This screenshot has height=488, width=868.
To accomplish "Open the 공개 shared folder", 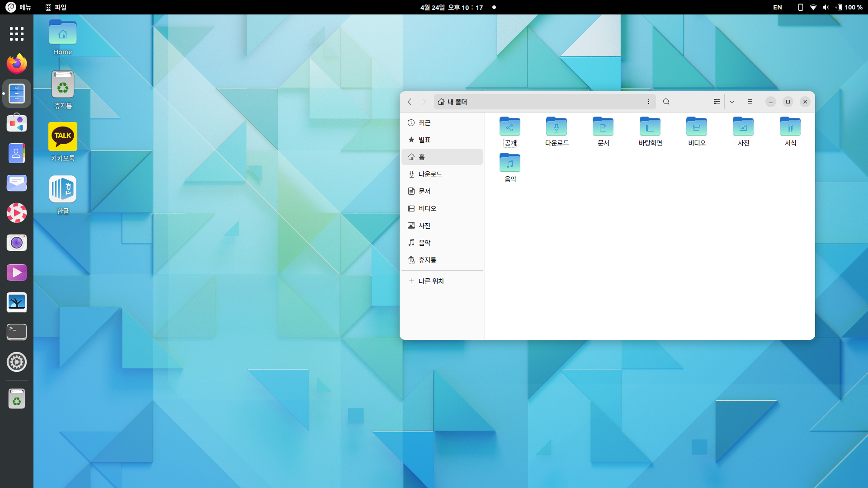I will [x=510, y=127].
